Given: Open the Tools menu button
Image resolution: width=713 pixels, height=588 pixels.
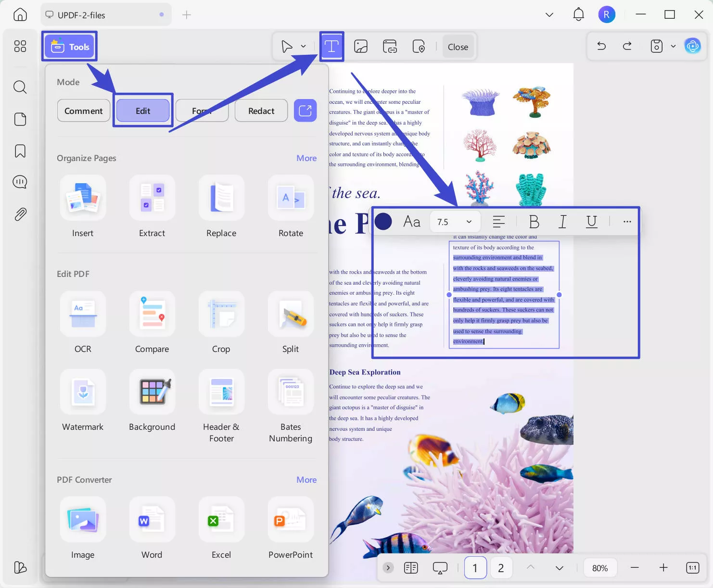Looking at the screenshot, I should click(x=70, y=47).
